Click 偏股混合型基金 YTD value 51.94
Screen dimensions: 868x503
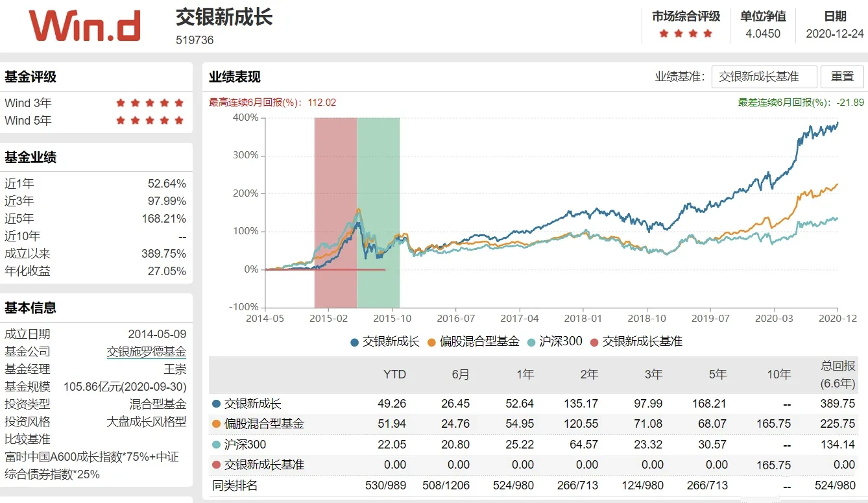pos(392,424)
